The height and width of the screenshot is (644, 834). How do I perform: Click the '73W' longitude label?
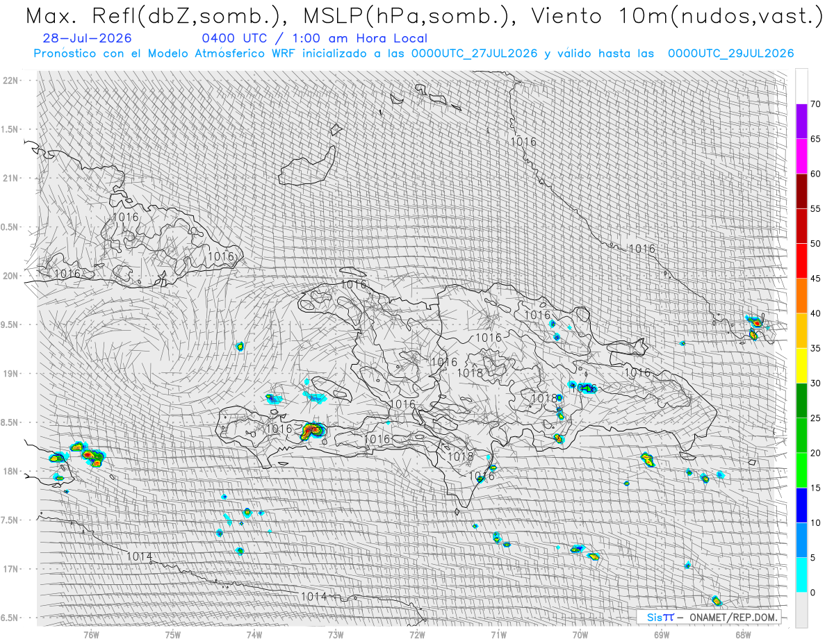tap(336, 634)
